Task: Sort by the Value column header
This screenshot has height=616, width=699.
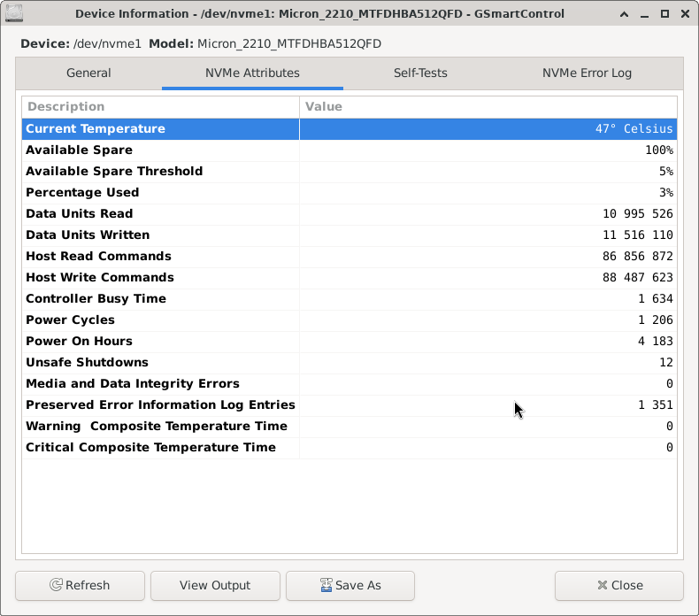Action: [488, 106]
